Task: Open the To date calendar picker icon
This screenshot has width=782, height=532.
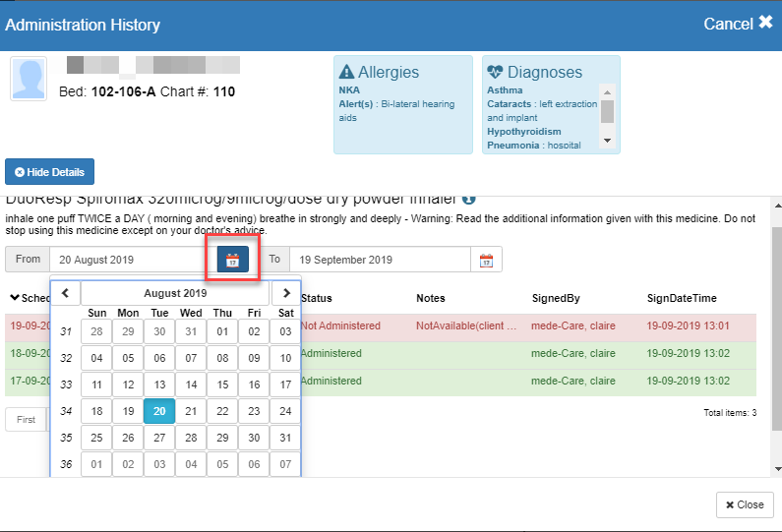Action: tap(486, 260)
